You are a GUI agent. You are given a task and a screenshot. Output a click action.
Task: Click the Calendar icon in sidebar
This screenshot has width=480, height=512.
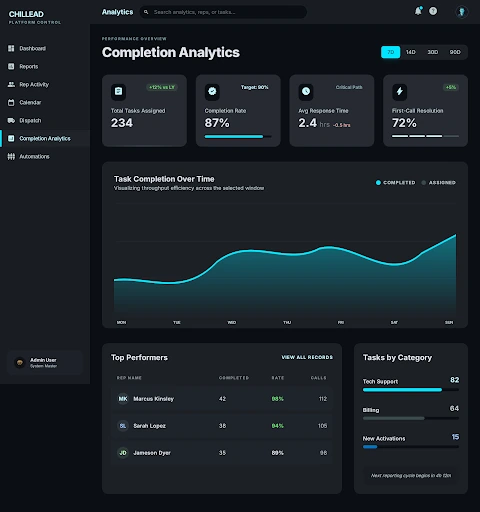click(x=11, y=102)
